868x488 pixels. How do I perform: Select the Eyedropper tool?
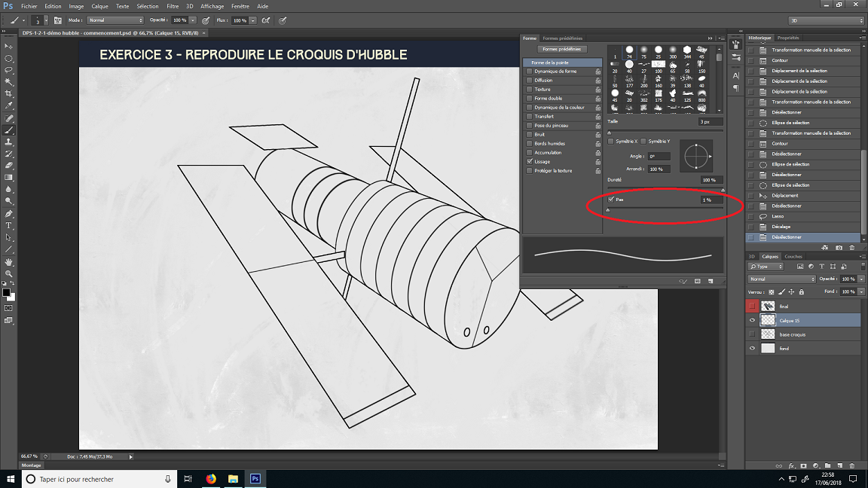pos(9,105)
